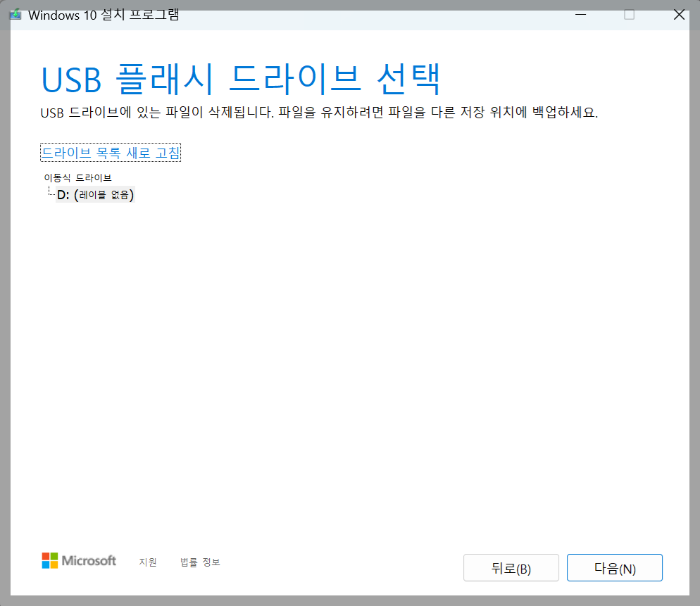This screenshot has height=606, width=700.
Task: Select 이동식 드라이브 tree root
Action: pyautogui.click(x=77, y=177)
